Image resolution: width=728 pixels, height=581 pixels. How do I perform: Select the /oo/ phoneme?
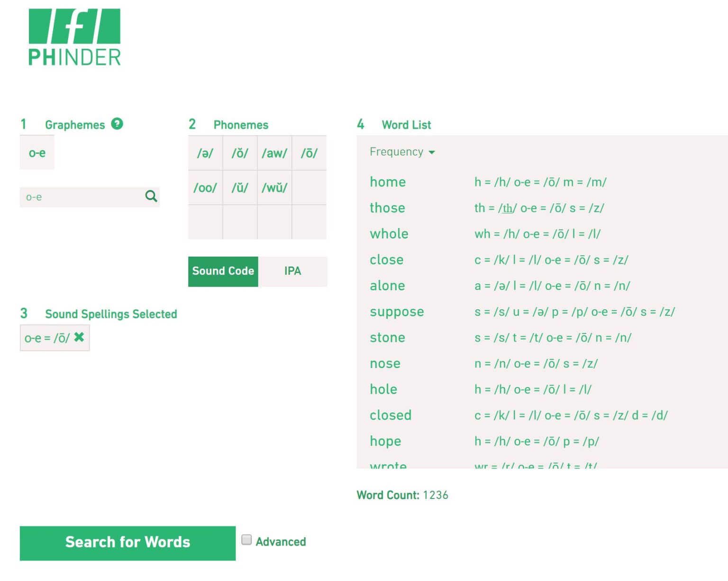pyautogui.click(x=205, y=188)
